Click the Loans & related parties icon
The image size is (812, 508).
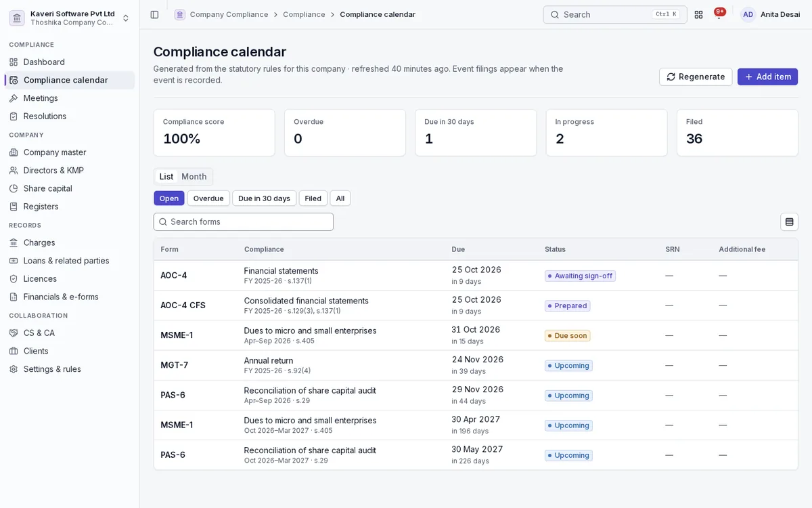[x=14, y=261]
